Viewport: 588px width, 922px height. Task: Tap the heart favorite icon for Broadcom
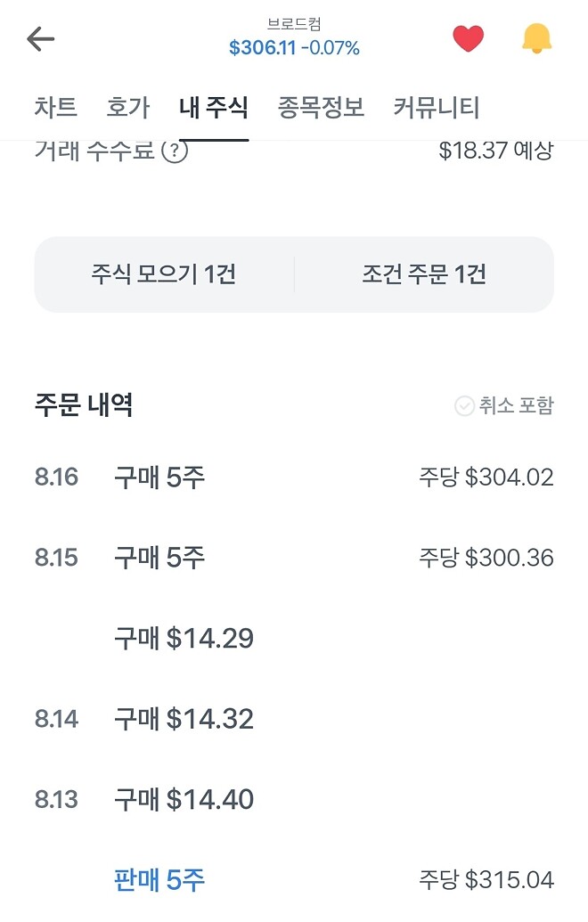[x=467, y=38]
